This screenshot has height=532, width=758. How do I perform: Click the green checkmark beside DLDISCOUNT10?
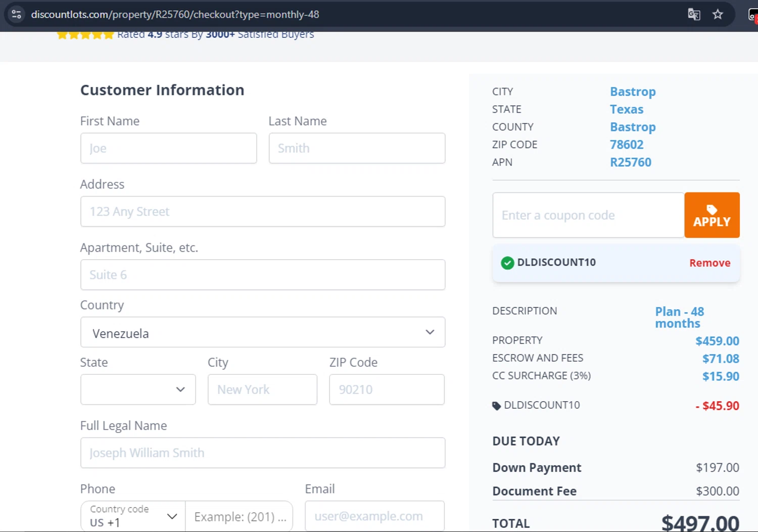(x=507, y=263)
